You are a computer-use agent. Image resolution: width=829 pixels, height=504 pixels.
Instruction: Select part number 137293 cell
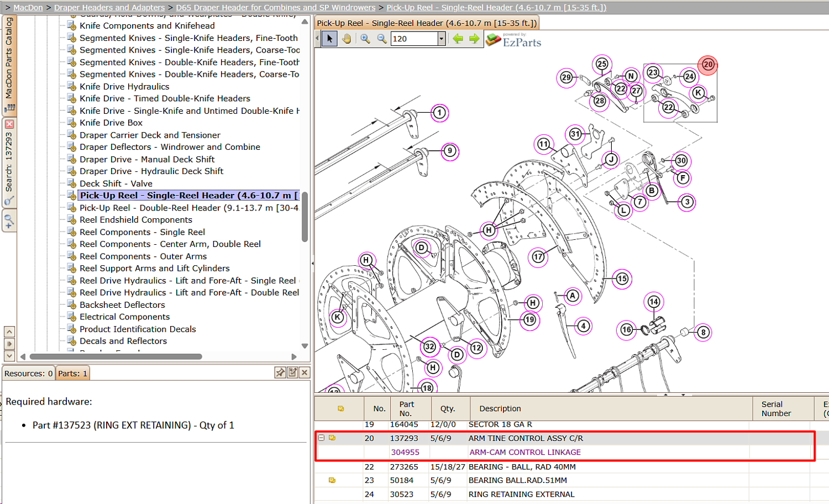404,438
